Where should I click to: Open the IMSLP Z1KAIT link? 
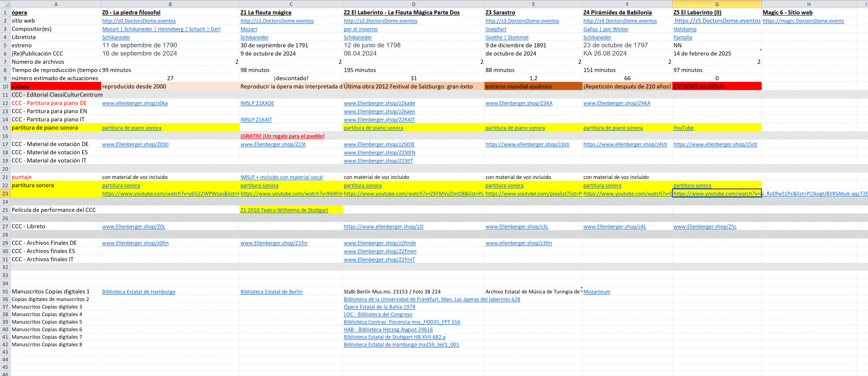256,120
